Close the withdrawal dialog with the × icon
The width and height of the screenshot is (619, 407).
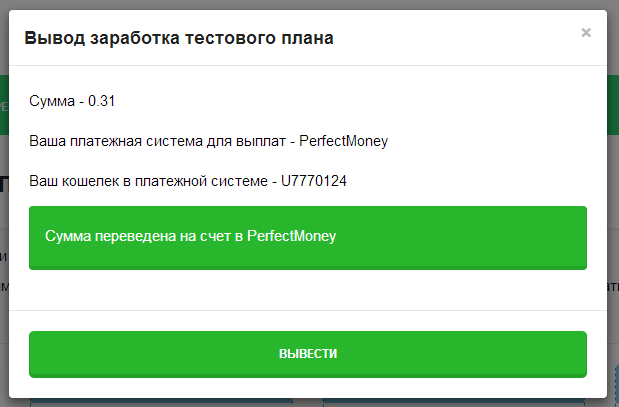[586, 32]
